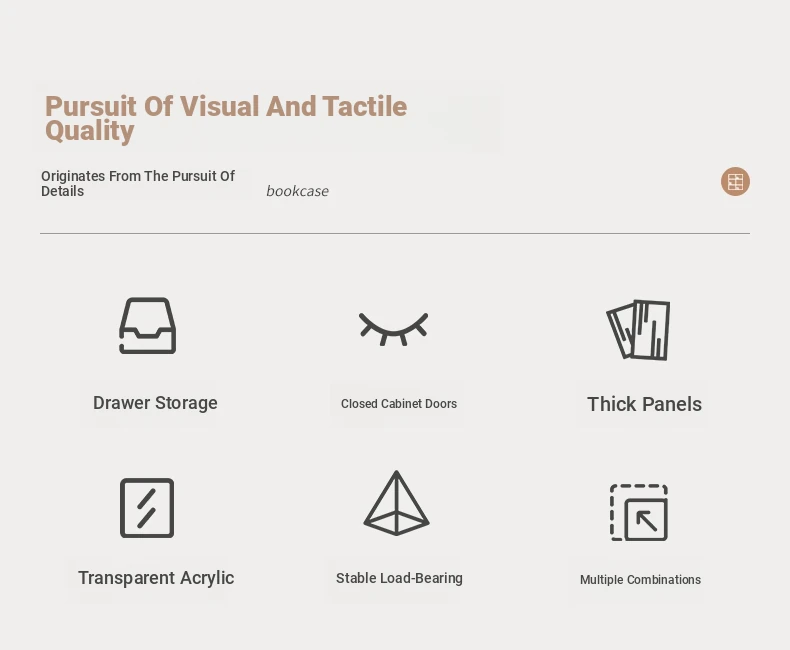Click the thick panels boards icon
The image size is (790, 650).
tap(638, 330)
